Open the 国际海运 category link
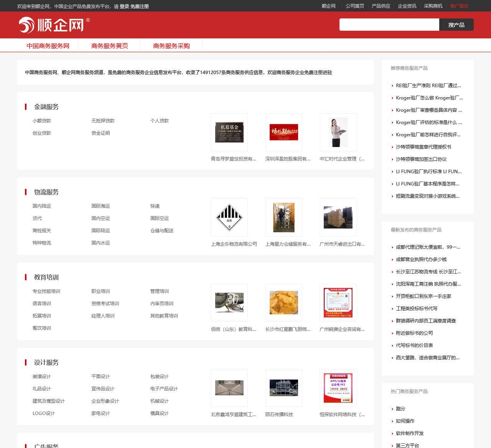Viewport: 491px width, 448px height. coord(100,206)
